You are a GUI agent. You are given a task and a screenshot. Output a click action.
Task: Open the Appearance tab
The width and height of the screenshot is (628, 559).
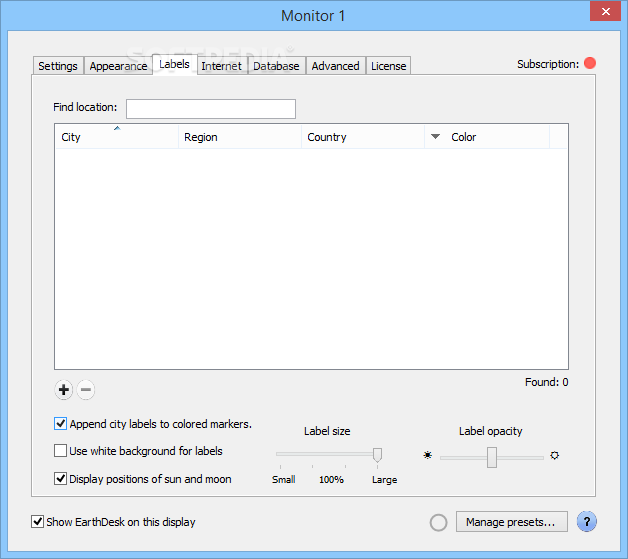pos(118,66)
